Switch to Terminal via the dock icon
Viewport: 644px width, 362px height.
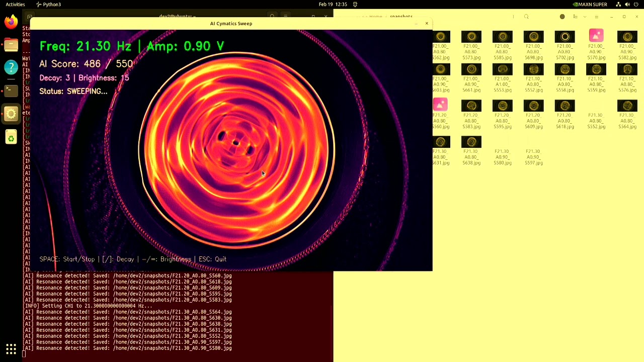tap(11, 90)
